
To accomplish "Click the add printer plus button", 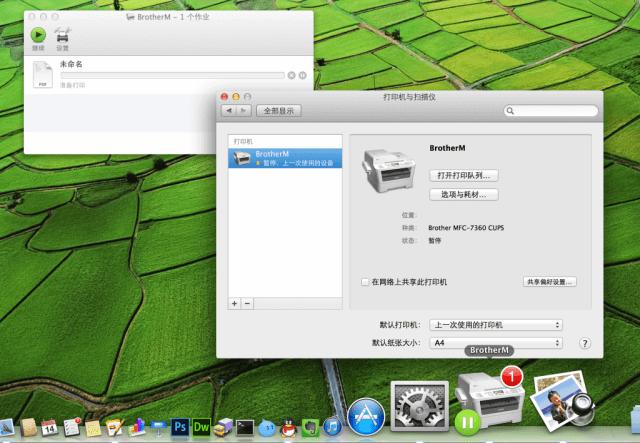I will pyautogui.click(x=235, y=302).
